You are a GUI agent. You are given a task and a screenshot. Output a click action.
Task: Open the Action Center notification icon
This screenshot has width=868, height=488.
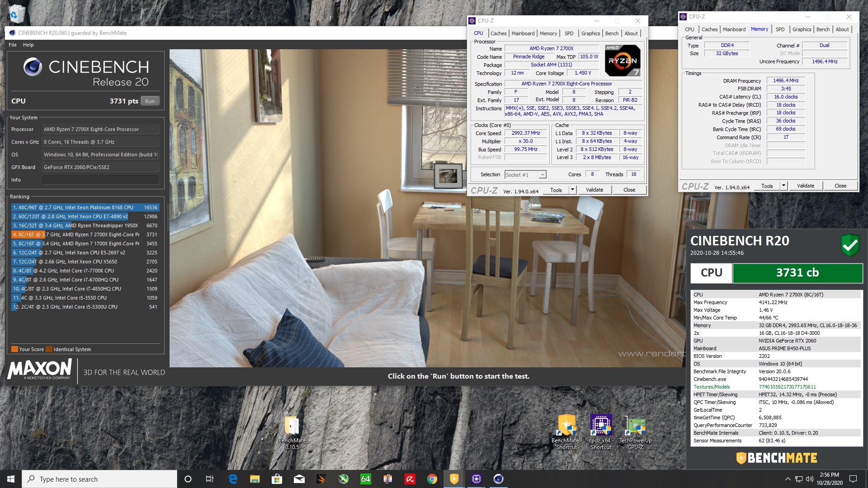coord(853,479)
